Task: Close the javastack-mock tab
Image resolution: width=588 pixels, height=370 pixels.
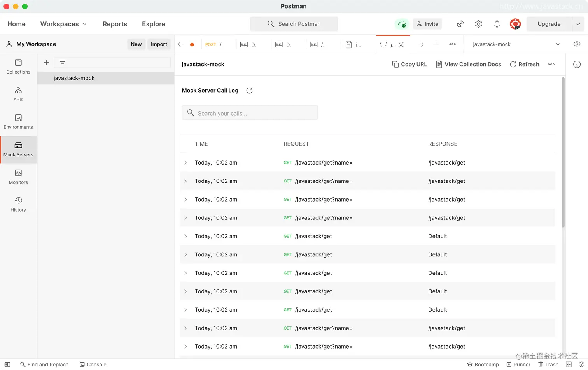Action: [401, 44]
